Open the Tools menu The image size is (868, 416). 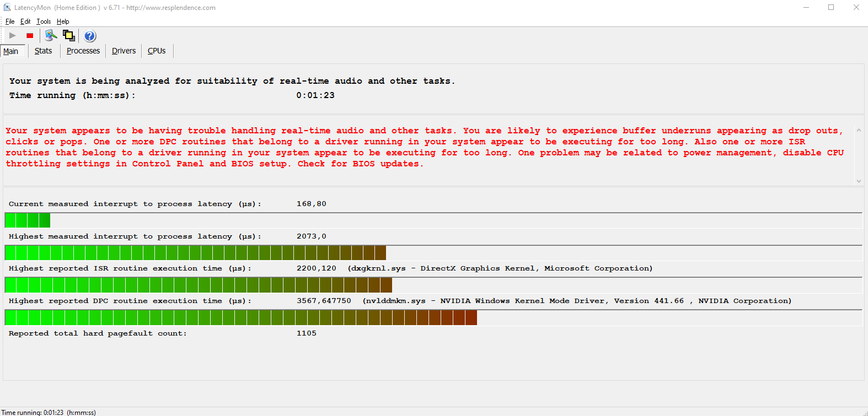click(x=44, y=21)
